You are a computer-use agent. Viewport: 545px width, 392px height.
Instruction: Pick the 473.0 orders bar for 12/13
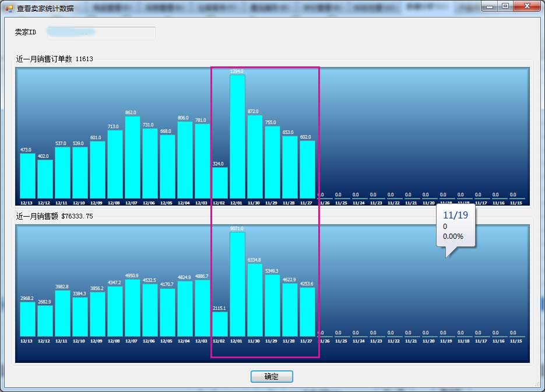[27, 176]
